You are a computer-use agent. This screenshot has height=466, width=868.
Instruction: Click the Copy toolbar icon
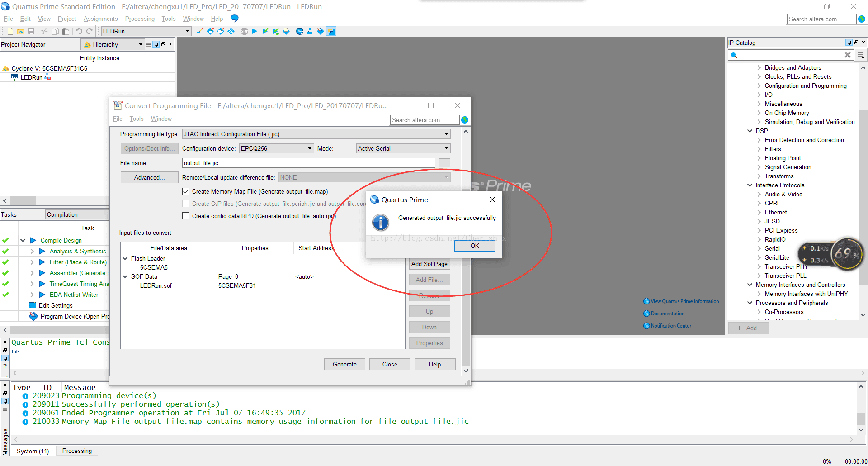click(55, 31)
